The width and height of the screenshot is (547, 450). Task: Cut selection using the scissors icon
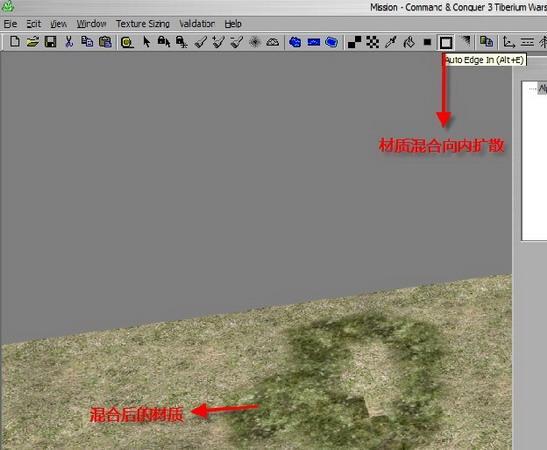pos(69,42)
